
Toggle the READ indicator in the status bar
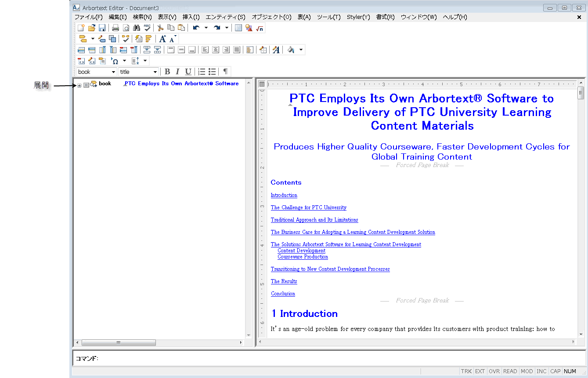(510, 371)
